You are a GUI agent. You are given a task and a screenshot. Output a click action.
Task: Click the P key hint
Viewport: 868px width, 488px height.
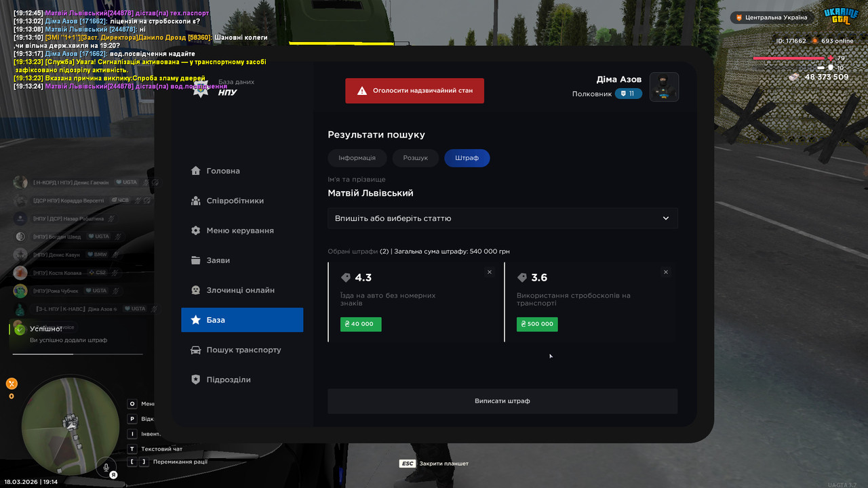coord(132,419)
